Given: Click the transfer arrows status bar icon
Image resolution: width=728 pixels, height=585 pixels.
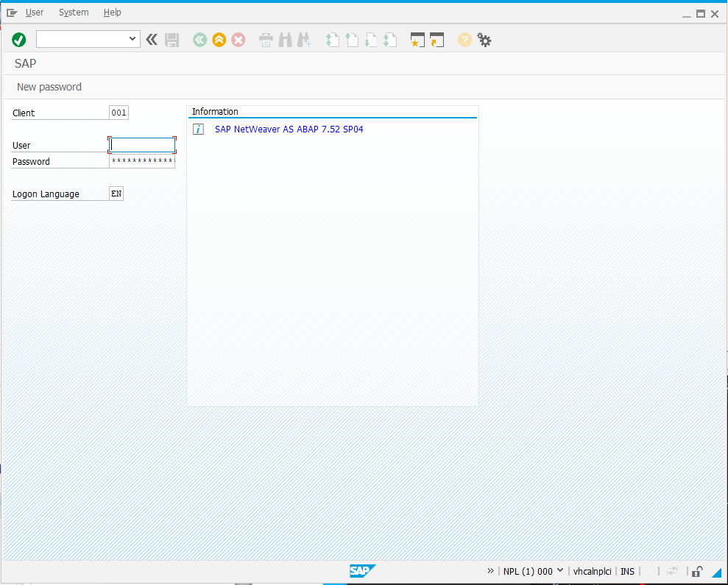Looking at the screenshot, I should pyautogui.click(x=672, y=571).
